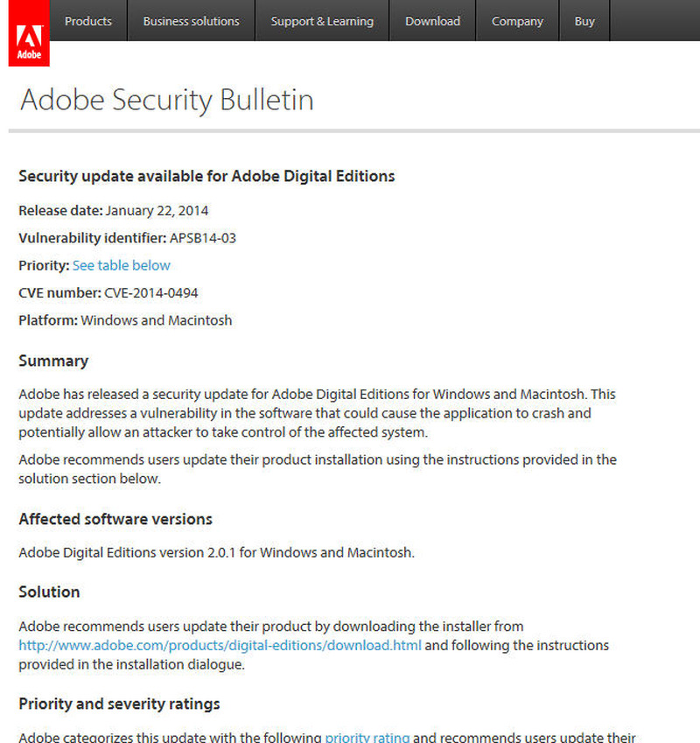Image resolution: width=700 pixels, height=743 pixels.
Task: Click the Adobe Security Bulletin page title
Action: click(167, 100)
